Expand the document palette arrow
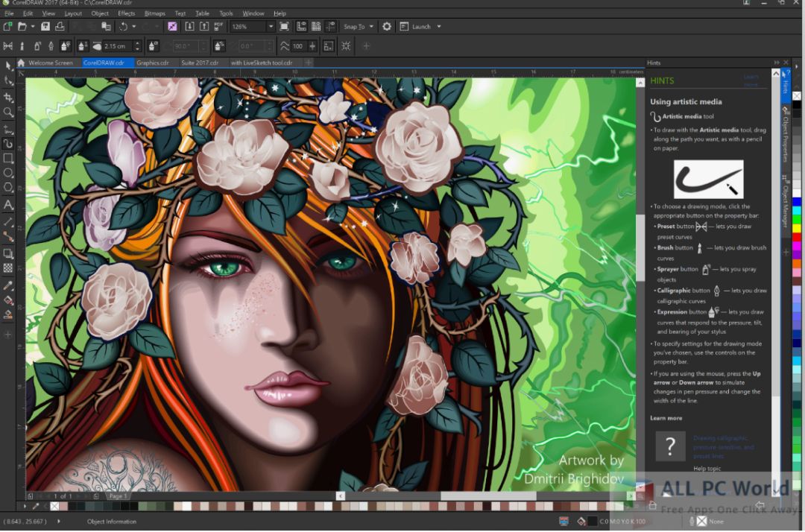This screenshot has width=805, height=532. point(24,506)
